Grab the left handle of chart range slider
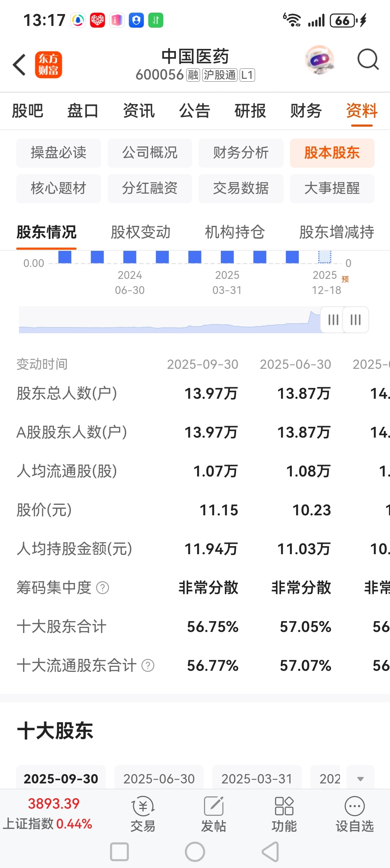Screen dimensions: 390x868 coord(333,320)
